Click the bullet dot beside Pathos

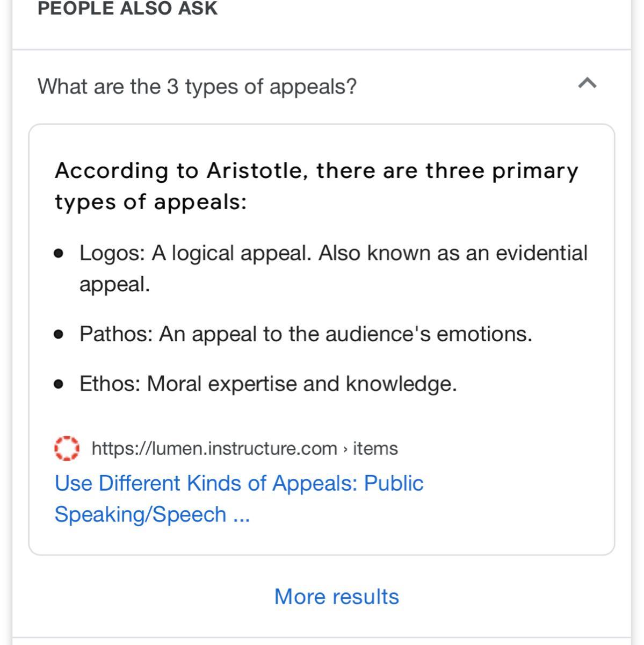(59, 334)
